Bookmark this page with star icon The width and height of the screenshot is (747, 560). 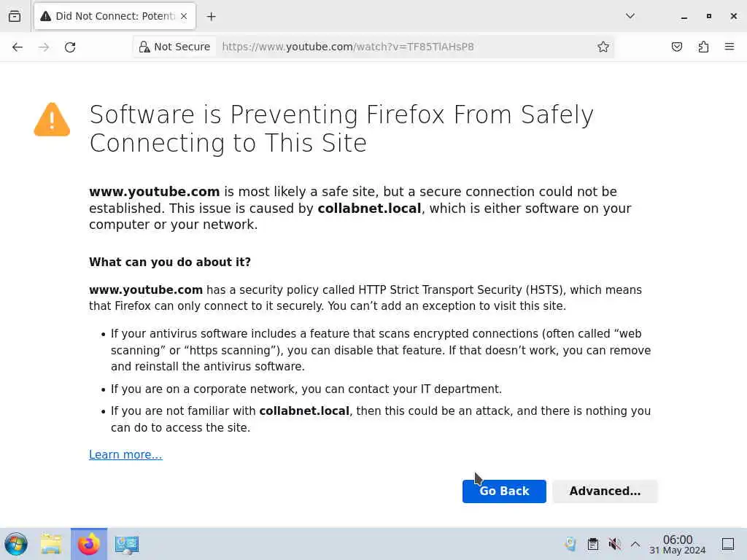(x=603, y=47)
